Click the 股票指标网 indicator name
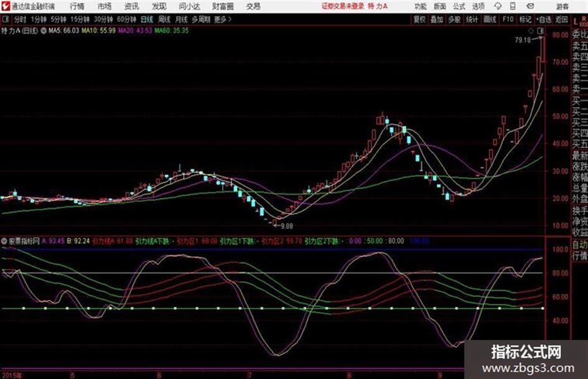The width and height of the screenshot is (588, 379). (24, 241)
